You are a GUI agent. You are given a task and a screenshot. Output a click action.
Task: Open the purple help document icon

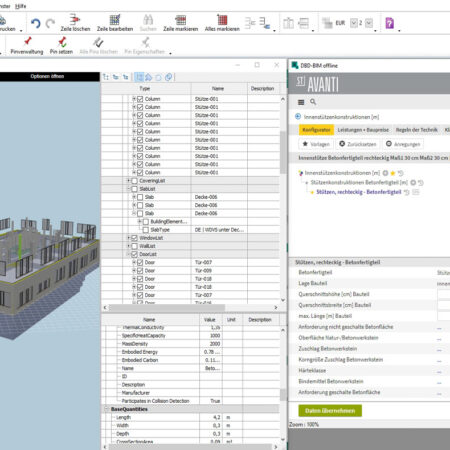pyautogui.click(x=389, y=23)
